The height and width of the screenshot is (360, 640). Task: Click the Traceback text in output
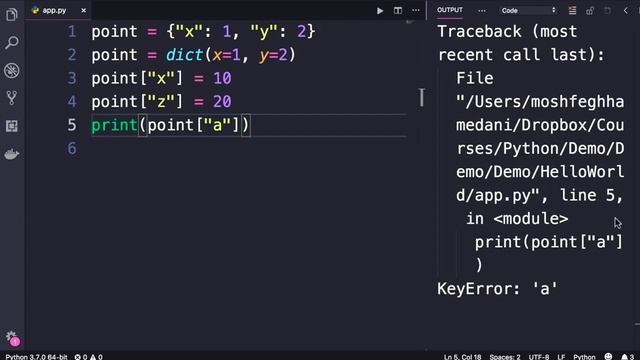[x=480, y=31]
